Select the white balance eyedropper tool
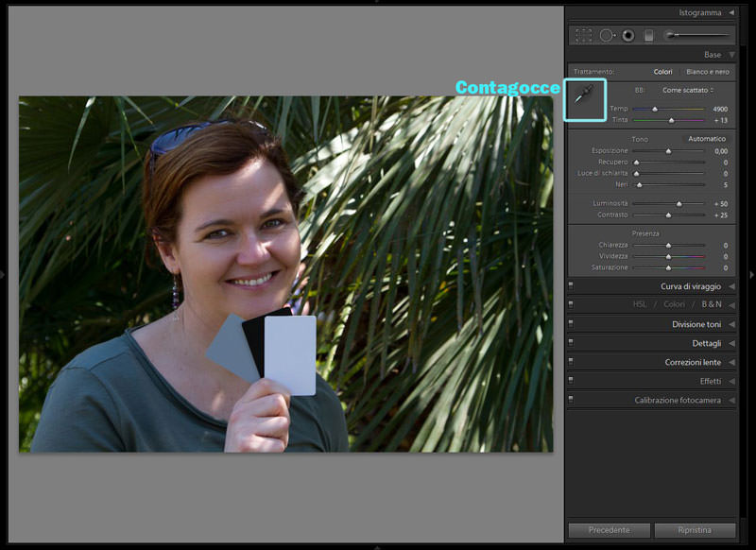This screenshot has width=756, height=550. click(585, 99)
